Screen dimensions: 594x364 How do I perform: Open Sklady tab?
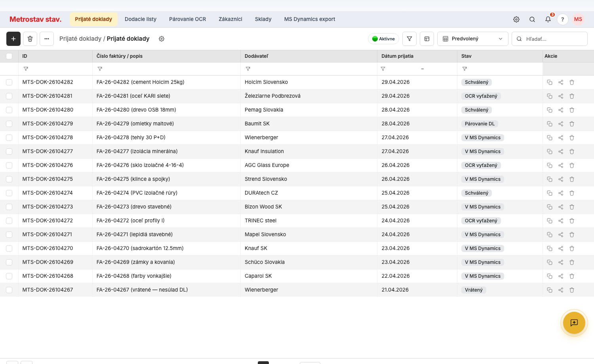[263, 19]
